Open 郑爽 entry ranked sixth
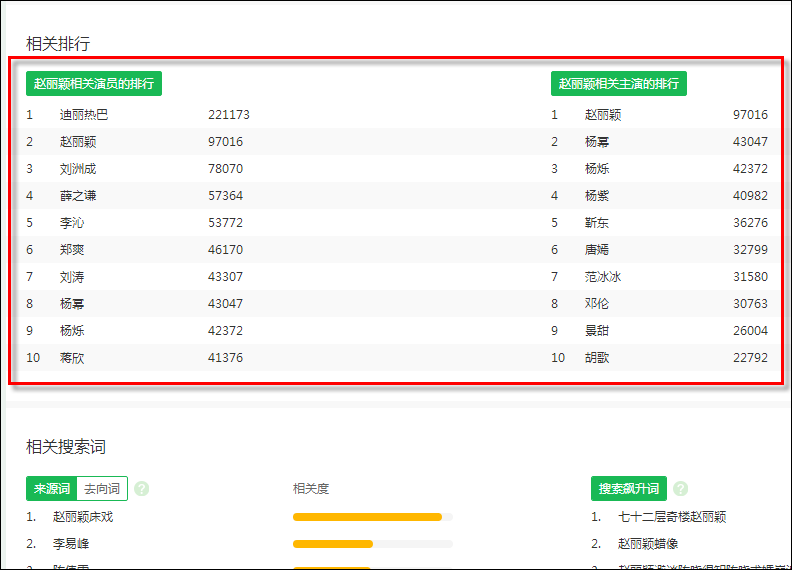 pos(72,250)
